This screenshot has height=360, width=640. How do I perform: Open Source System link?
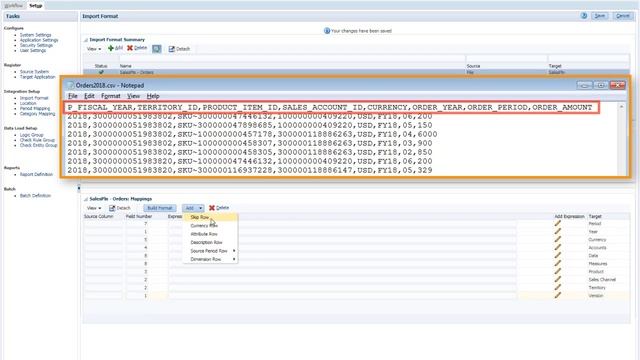34,71
